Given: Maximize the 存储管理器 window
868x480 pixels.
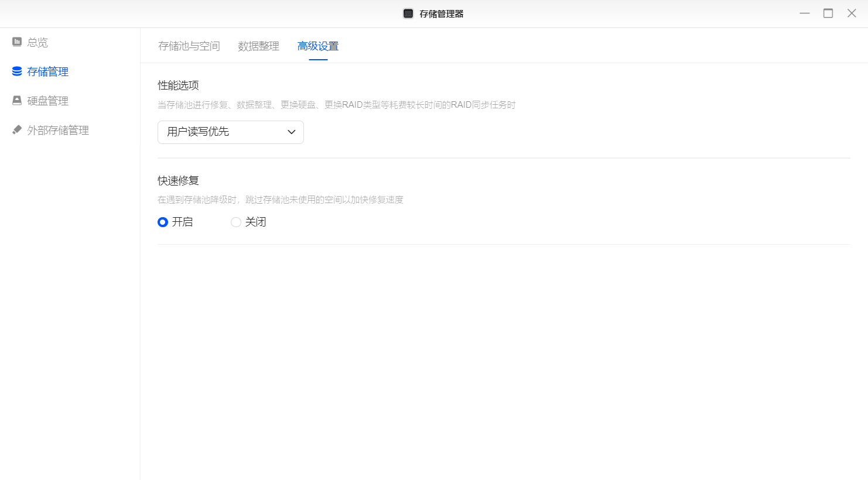Looking at the screenshot, I should pos(828,13).
